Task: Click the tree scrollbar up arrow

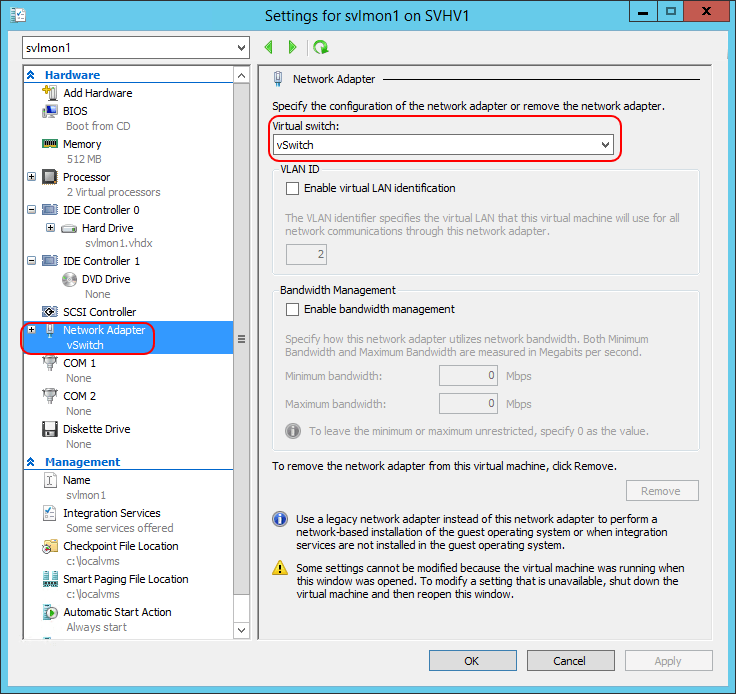Action: click(x=241, y=76)
